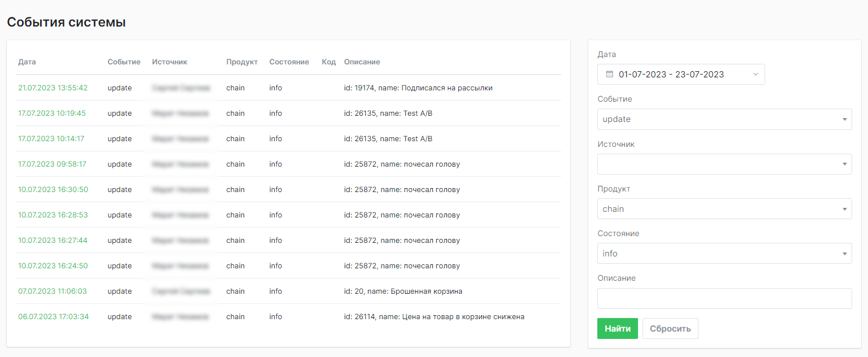The height and width of the screenshot is (357, 868).
Task: Open event dated 07.07.2023 11:06:03
Action: coord(53,291)
